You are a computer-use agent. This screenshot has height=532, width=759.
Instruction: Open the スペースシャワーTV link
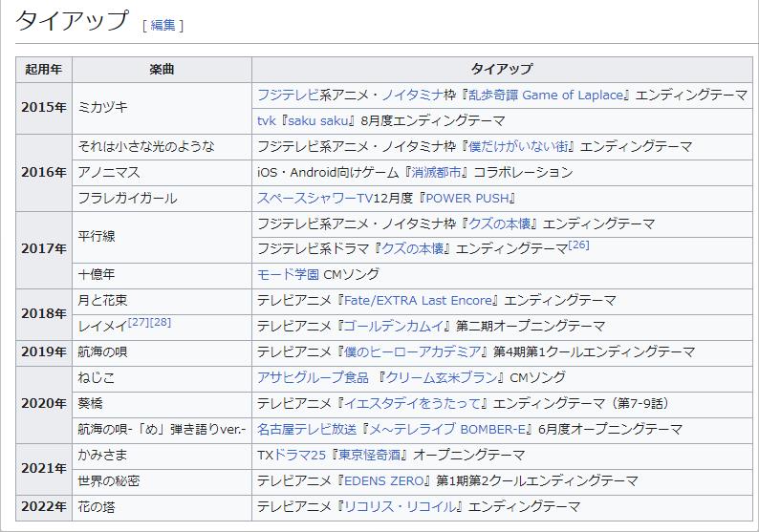coord(315,198)
